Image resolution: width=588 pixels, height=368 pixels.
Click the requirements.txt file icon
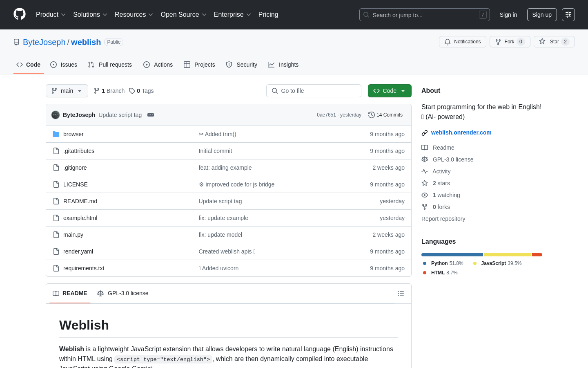(x=56, y=268)
